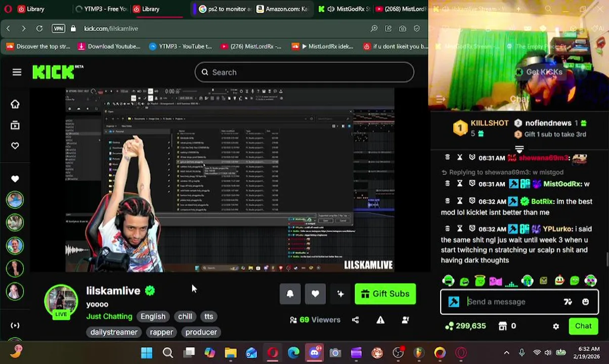Go to Kick home via house icon
609x364 pixels.
(15, 104)
